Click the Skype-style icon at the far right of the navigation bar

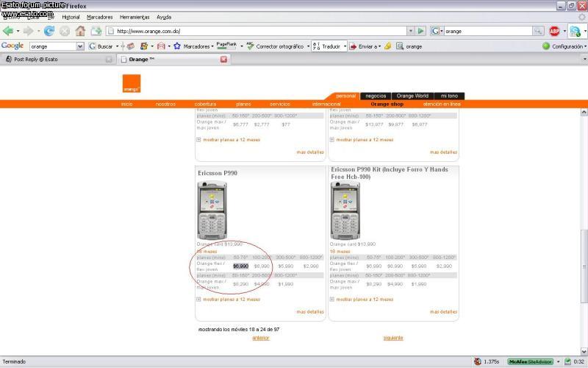click(576, 31)
